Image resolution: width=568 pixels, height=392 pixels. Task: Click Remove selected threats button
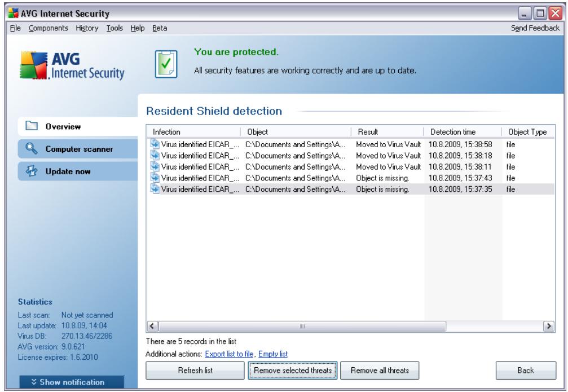293,370
